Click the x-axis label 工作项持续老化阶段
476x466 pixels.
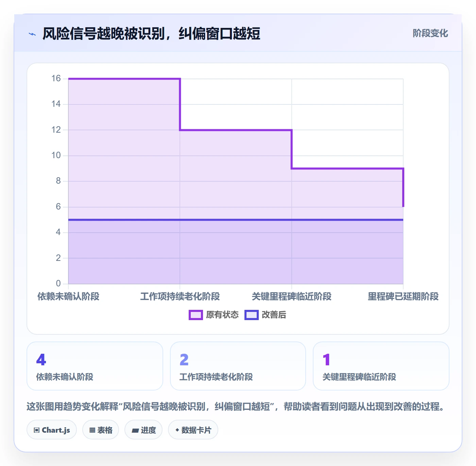point(180,297)
